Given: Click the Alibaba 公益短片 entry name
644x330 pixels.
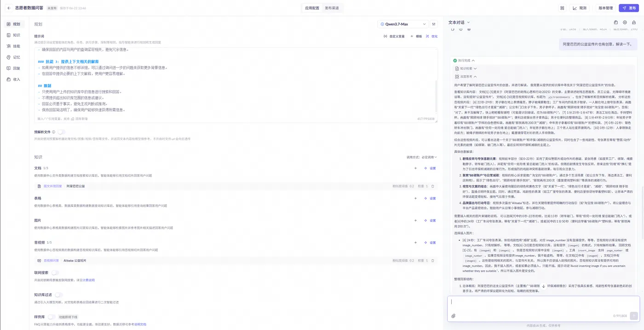Looking at the screenshot, I should coord(75,261).
